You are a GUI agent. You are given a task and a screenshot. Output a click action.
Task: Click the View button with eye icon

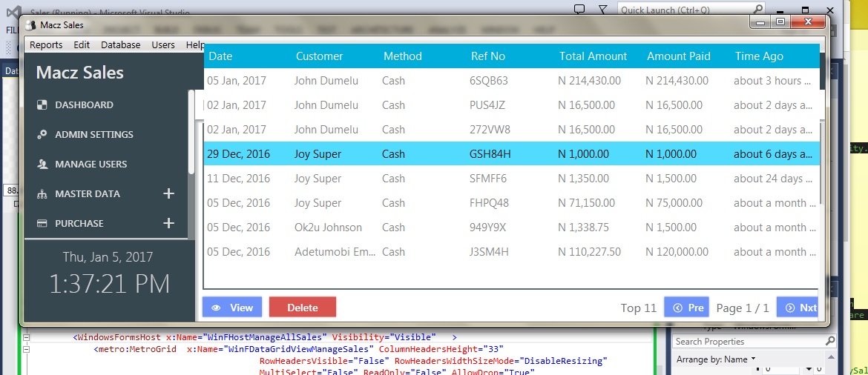(232, 308)
